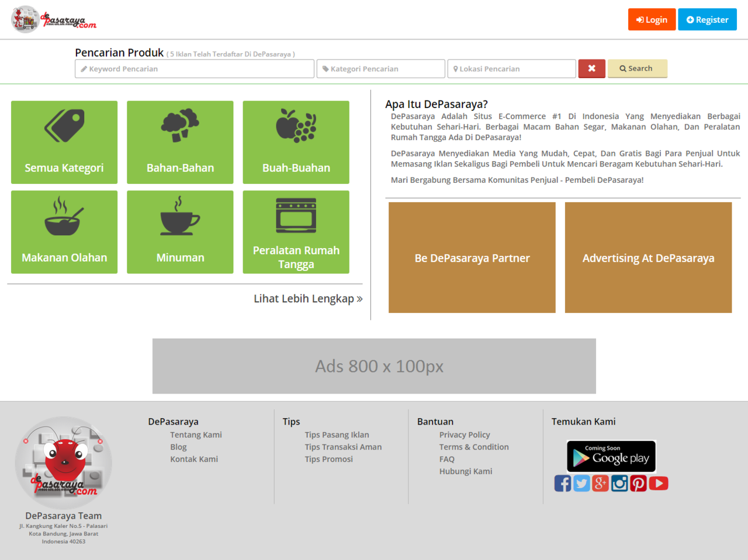
Task: Open the Facebook social icon
Action: click(563, 484)
